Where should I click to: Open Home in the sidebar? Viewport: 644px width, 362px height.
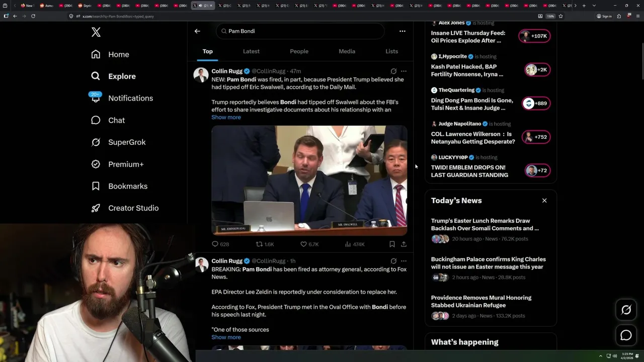pos(110,54)
